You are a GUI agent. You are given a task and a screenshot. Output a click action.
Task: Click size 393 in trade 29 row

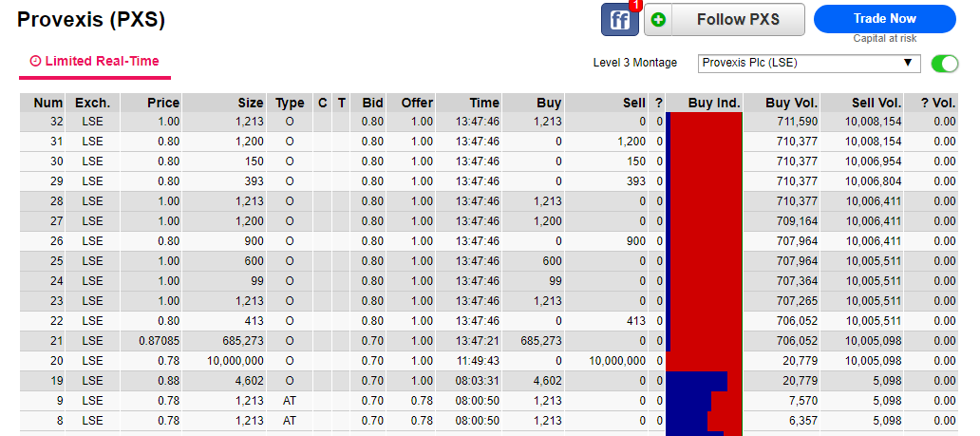click(x=254, y=181)
